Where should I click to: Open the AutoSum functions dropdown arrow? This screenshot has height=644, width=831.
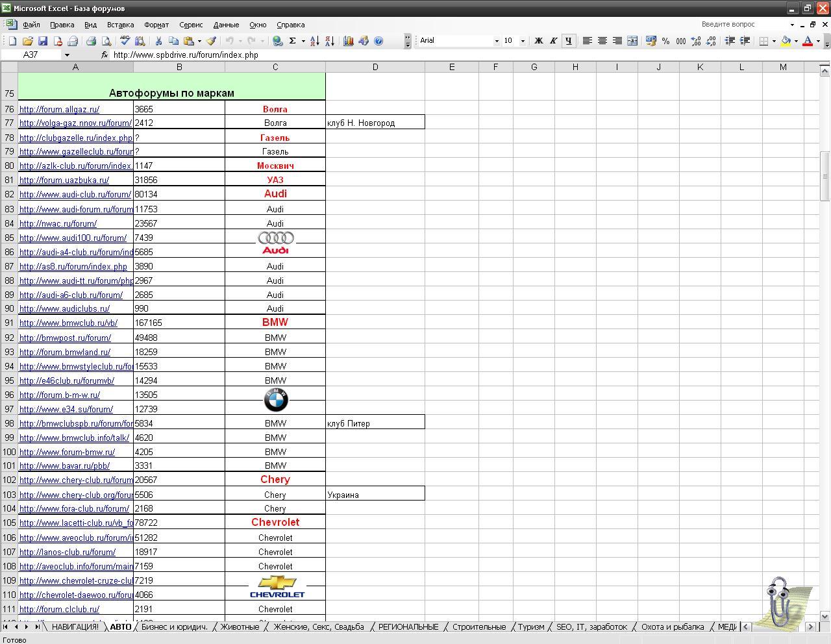pos(303,41)
